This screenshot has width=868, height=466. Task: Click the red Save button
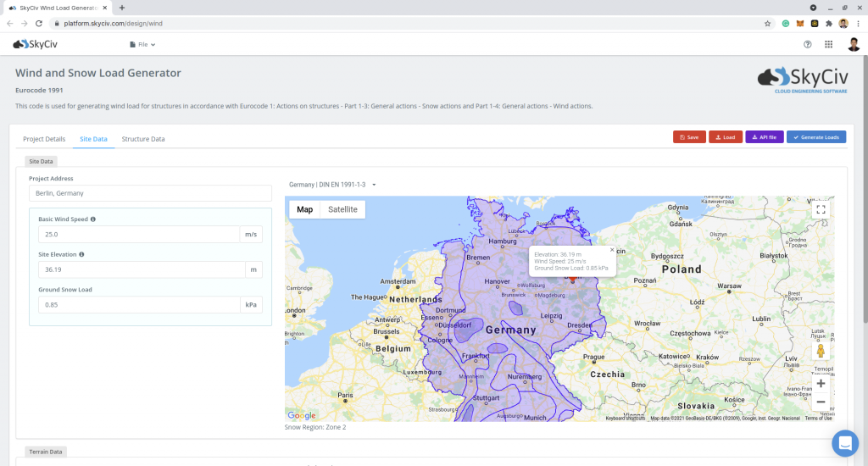689,136
